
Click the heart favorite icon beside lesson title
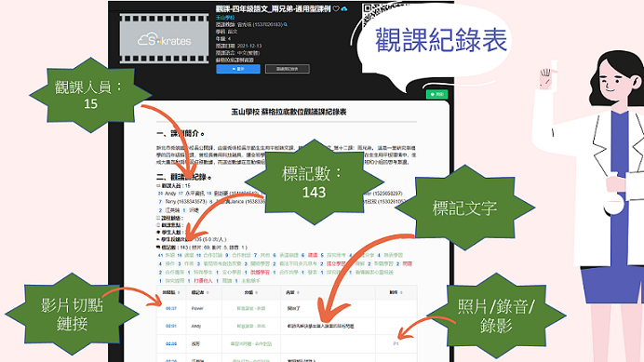tap(336, 8)
